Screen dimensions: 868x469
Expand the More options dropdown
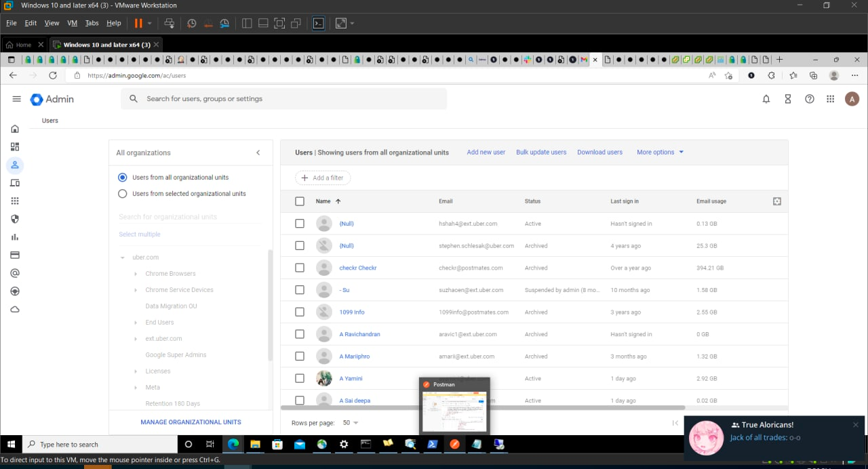click(x=655, y=152)
